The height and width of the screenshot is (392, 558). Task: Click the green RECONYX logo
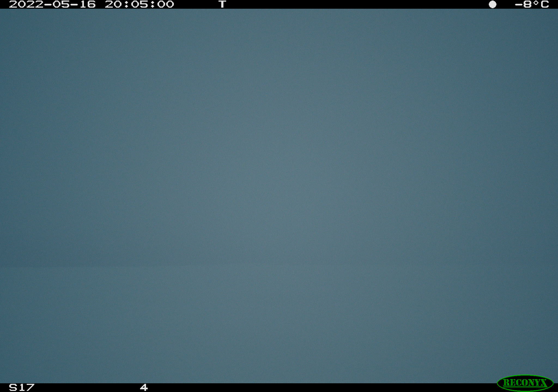coord(525,383)
